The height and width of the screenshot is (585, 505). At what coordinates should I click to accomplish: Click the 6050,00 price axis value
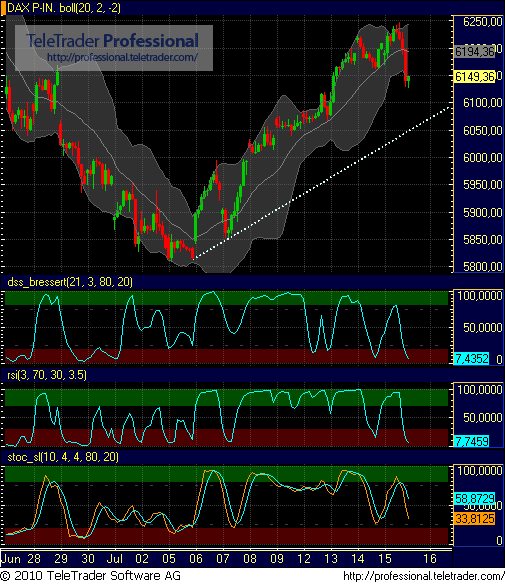click(483, 131)
